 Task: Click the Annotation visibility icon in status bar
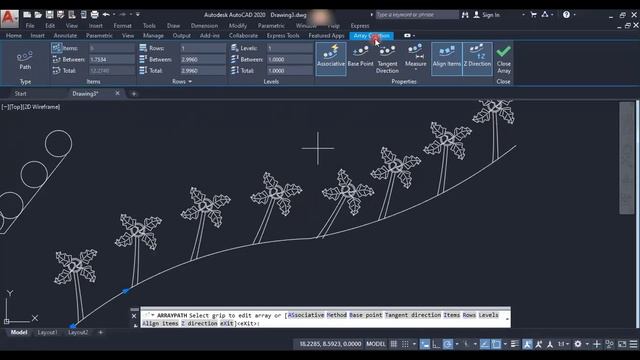point(527,344)
